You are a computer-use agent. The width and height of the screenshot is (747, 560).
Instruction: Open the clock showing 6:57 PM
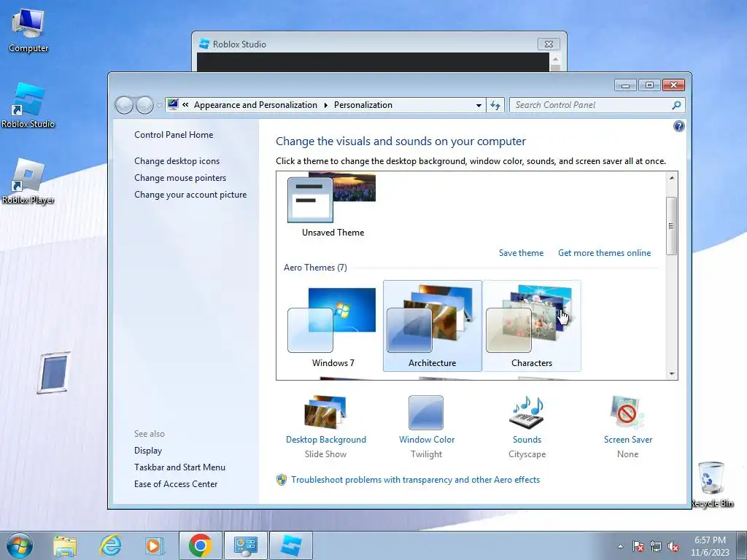coord(710,545)
